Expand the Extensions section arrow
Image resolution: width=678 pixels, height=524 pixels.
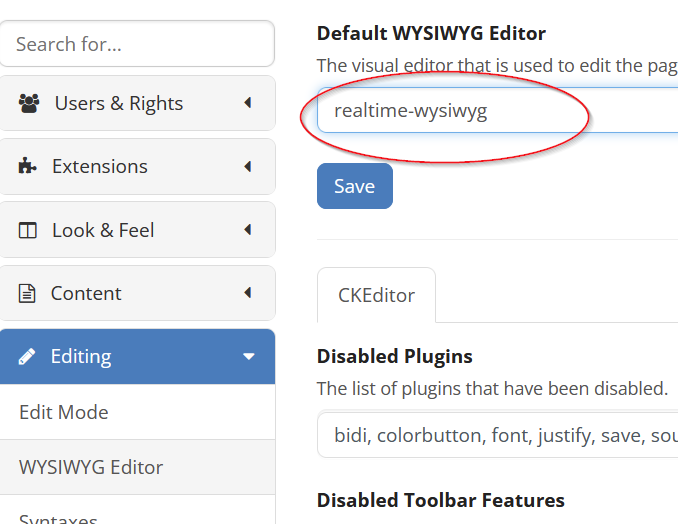[x=247, y=166]
